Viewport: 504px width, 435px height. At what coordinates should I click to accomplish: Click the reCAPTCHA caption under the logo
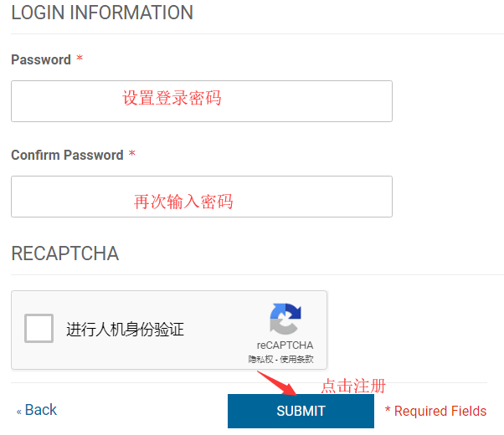tap(285, 345)
